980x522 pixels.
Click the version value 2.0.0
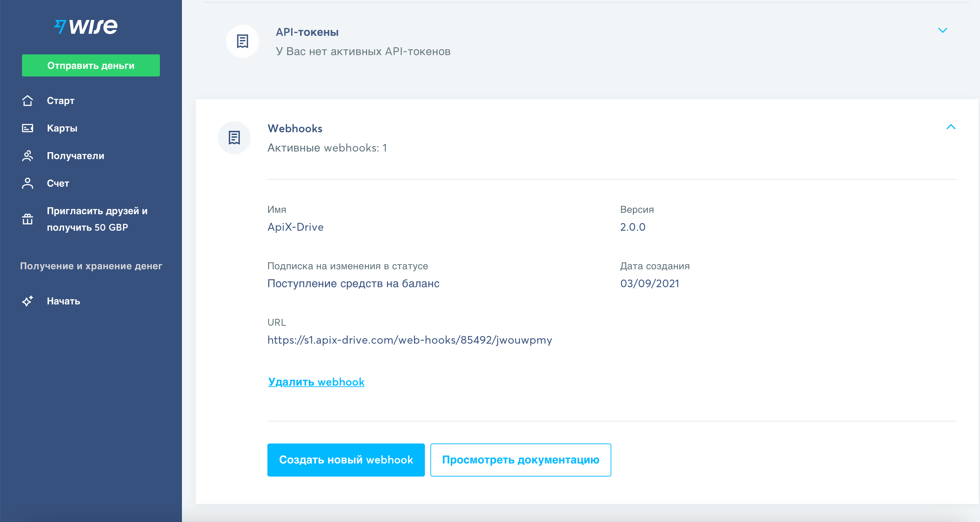point(633,227)
